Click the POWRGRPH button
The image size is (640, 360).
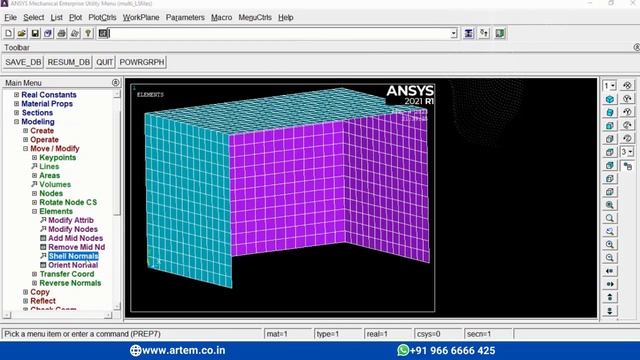pos(142,62)
